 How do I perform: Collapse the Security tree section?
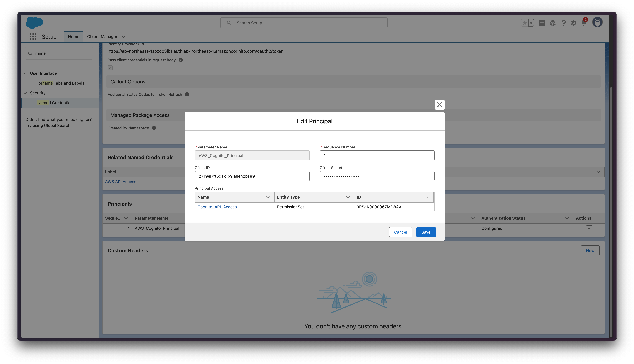[x=25, y=93]
